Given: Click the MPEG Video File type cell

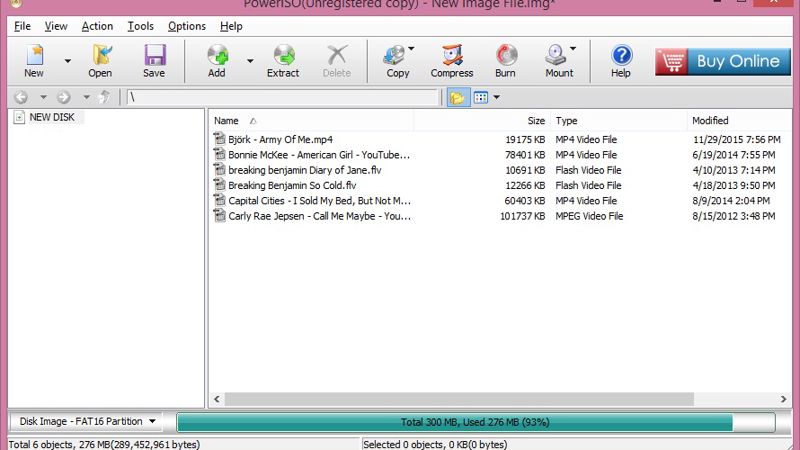Looking at the screenshot, I should point(589,216).
